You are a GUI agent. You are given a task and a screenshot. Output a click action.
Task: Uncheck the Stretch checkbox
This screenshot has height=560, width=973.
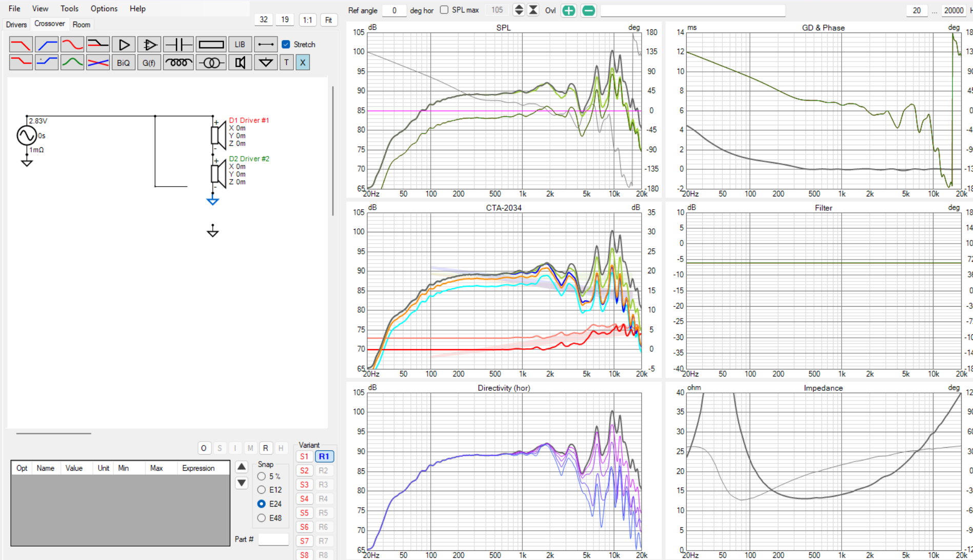coord(286,45)
